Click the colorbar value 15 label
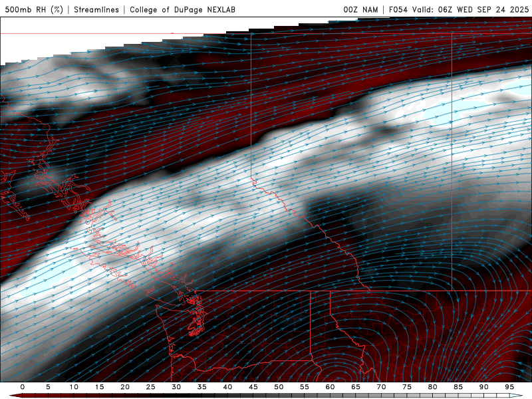Viewport: 532px width, 399px height. point(99,387)
